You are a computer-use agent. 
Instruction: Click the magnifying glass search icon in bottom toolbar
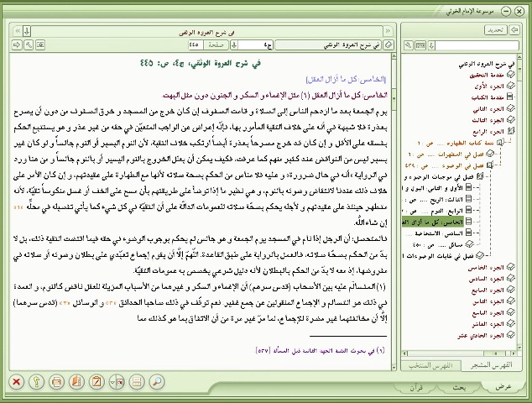coord(157,382)
